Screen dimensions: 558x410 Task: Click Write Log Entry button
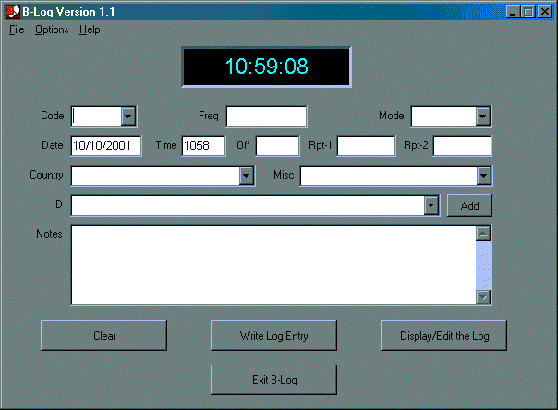click(x=274, y=336)
